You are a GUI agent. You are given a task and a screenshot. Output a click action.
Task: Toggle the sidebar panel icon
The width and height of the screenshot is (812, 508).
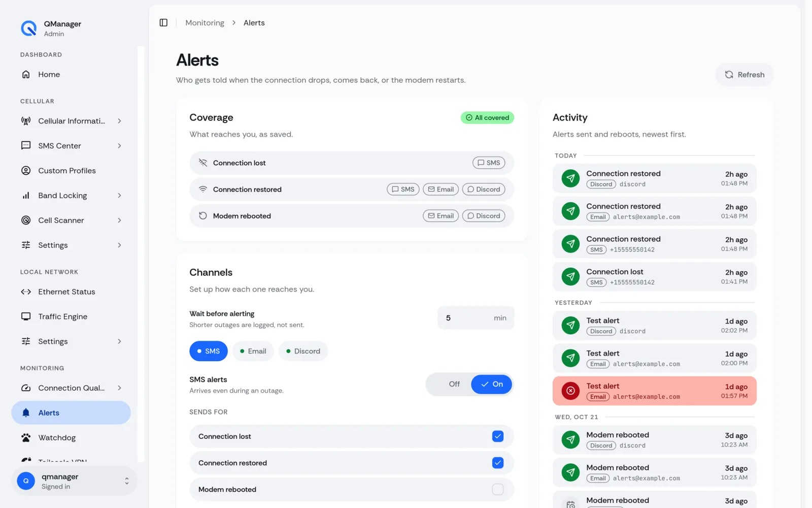click(163, 23)
